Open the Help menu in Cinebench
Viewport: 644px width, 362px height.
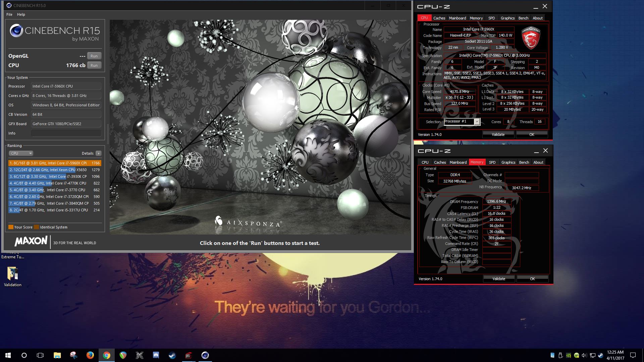(21, 14)
